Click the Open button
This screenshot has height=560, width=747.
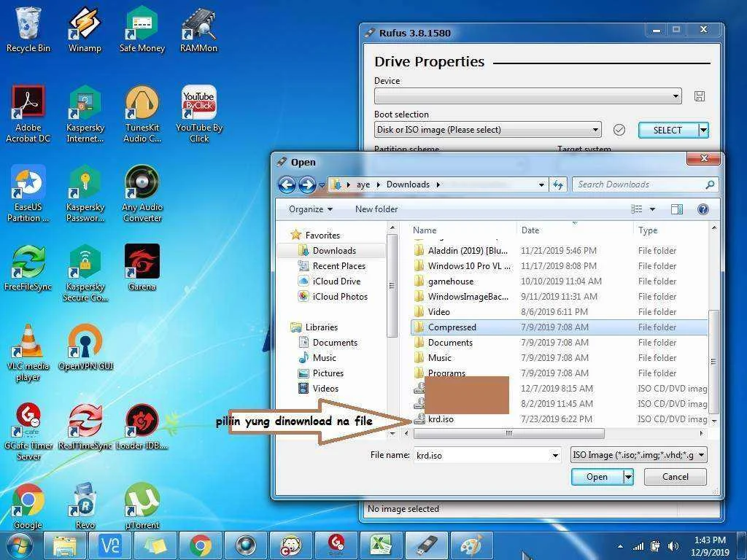[x=597, y=477]
